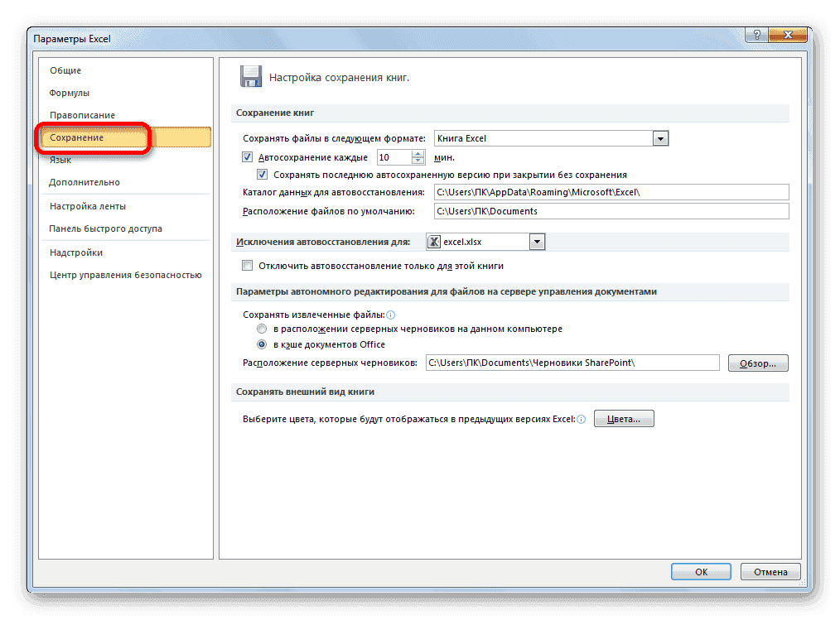Click the Excel workbook icon beside excel.xlsx
Image resolution: width=840 pixels, height=620 pixels.
tap(433, 240)
